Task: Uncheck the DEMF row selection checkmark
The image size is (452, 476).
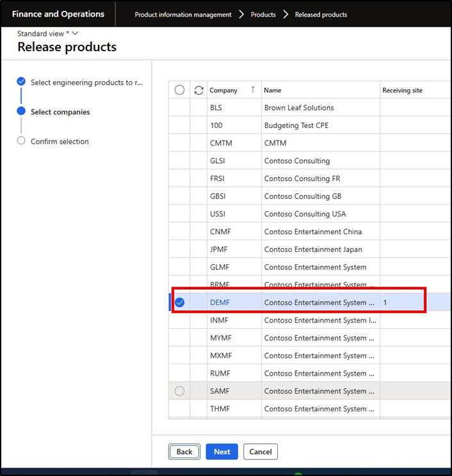Action: [180, 303]
